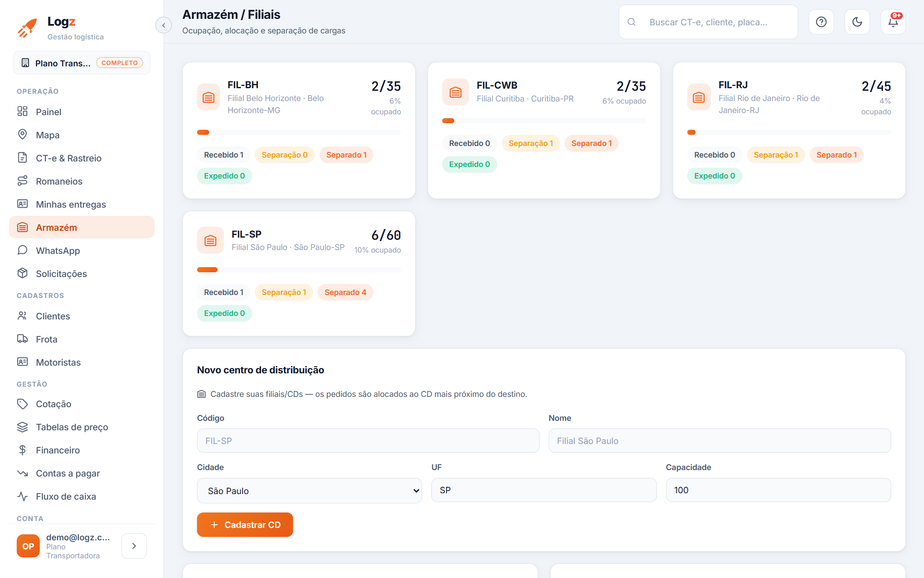Click the Capacidade field showing 100
Viewport: 924px width, 578px height.
(x=778, y=490)
